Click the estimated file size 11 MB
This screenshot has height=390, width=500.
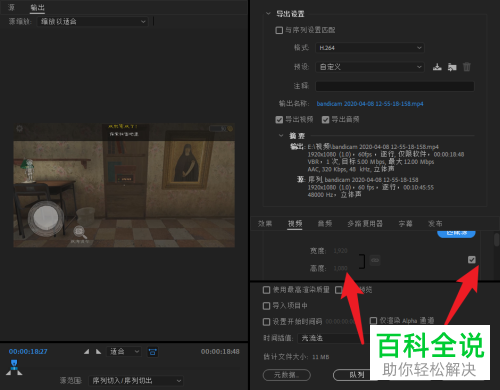(x=321, y=357)
